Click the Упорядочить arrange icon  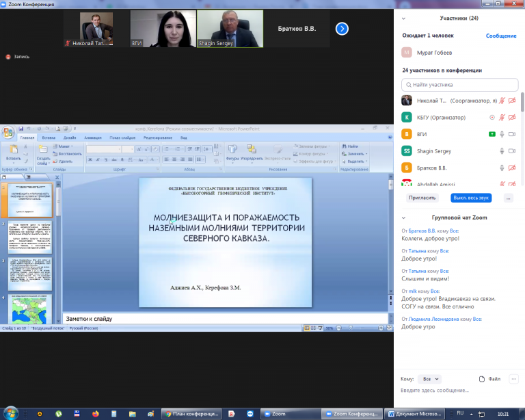coord(252,151)
